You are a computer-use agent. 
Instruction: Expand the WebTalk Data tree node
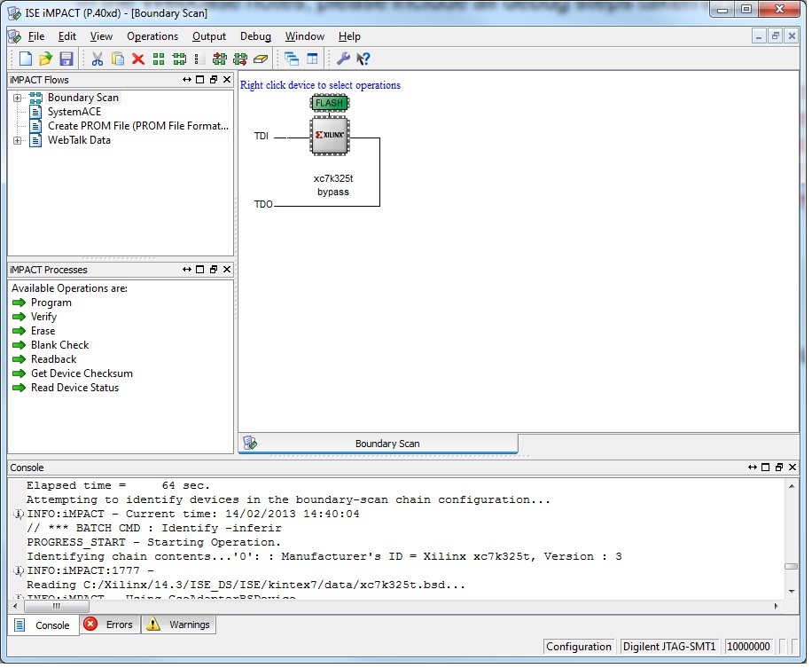[17, 140]
